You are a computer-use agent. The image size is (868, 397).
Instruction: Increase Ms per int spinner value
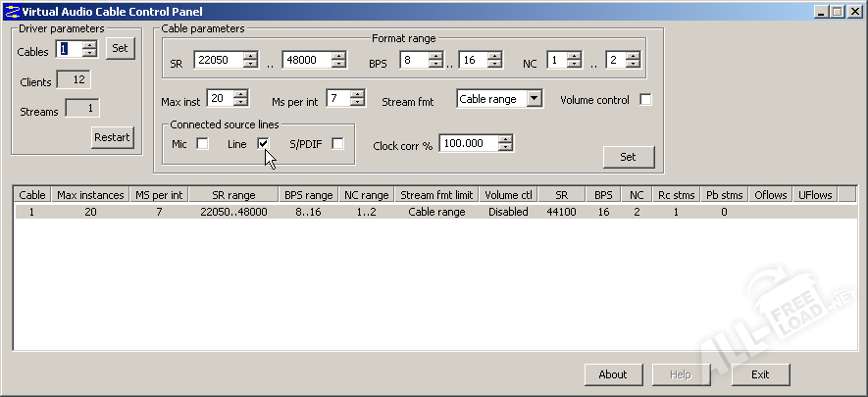click(358, 94)
